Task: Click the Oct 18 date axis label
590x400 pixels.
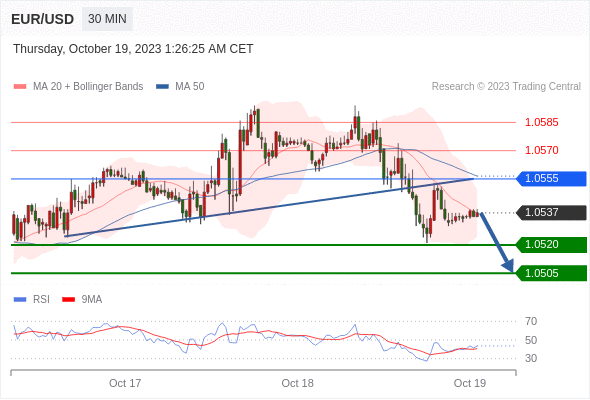Action: point(297,383)
